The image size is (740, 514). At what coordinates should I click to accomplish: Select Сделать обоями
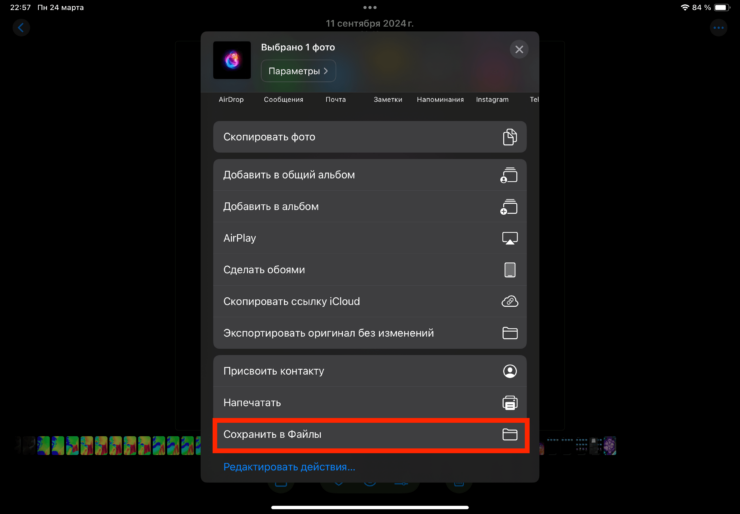click(x=369, y=270)
